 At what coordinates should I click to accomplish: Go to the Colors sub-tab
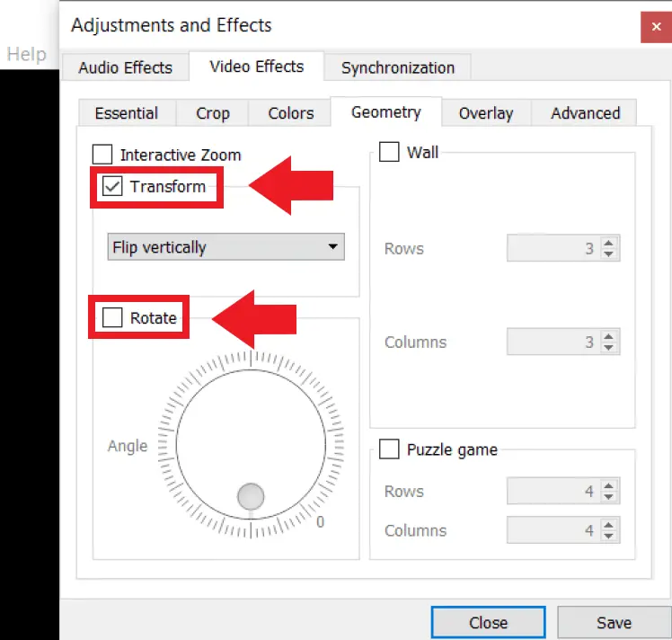click(290, 113)
